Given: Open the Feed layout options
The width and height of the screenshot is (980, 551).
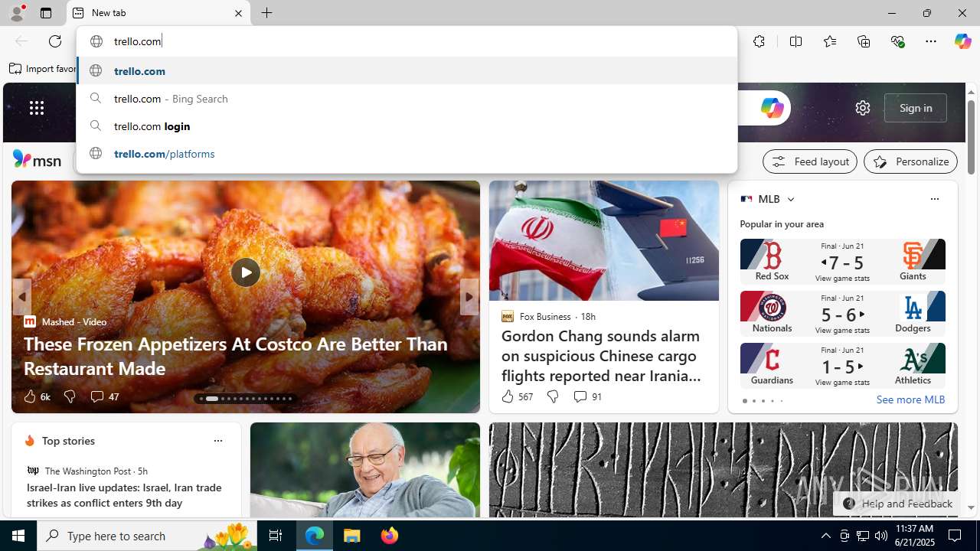Looking at the screenshot, I should [x=810, y=161].
